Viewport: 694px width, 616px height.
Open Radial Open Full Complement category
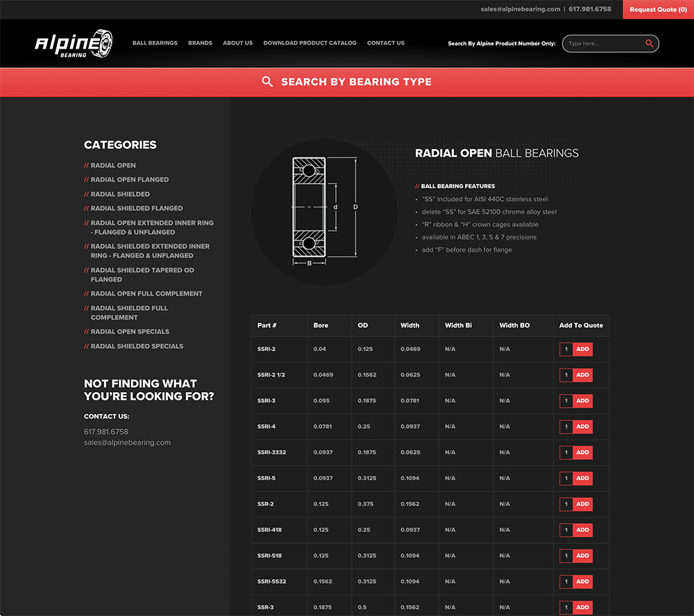click(146, 293)
